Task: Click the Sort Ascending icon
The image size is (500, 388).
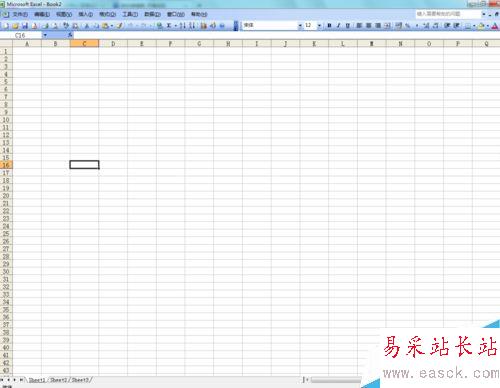Action: [x=183, y=26]
